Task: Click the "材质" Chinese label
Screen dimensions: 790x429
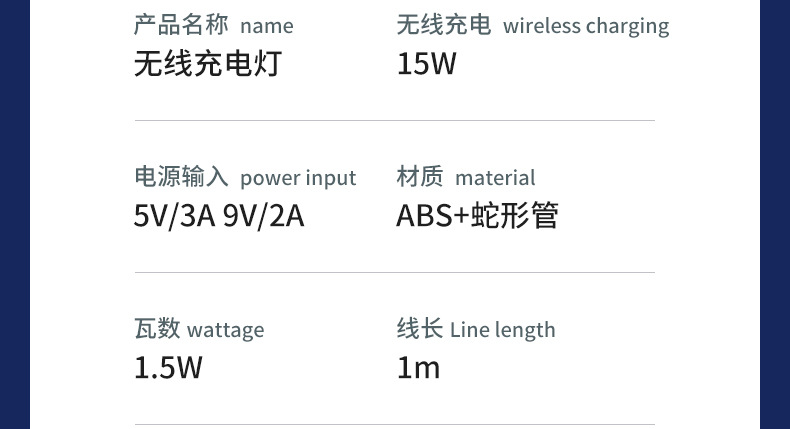Action: coord(419,177)
